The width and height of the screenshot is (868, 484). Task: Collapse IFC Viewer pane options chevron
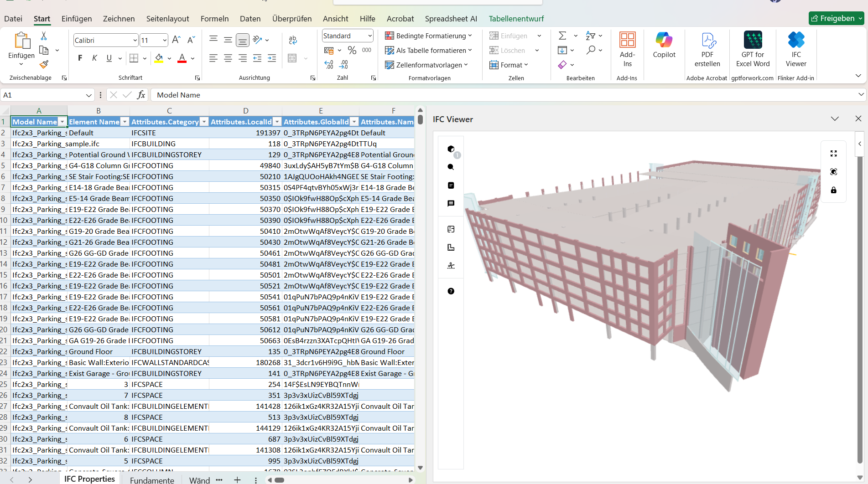pyautogui.click(x=835, y=118)
